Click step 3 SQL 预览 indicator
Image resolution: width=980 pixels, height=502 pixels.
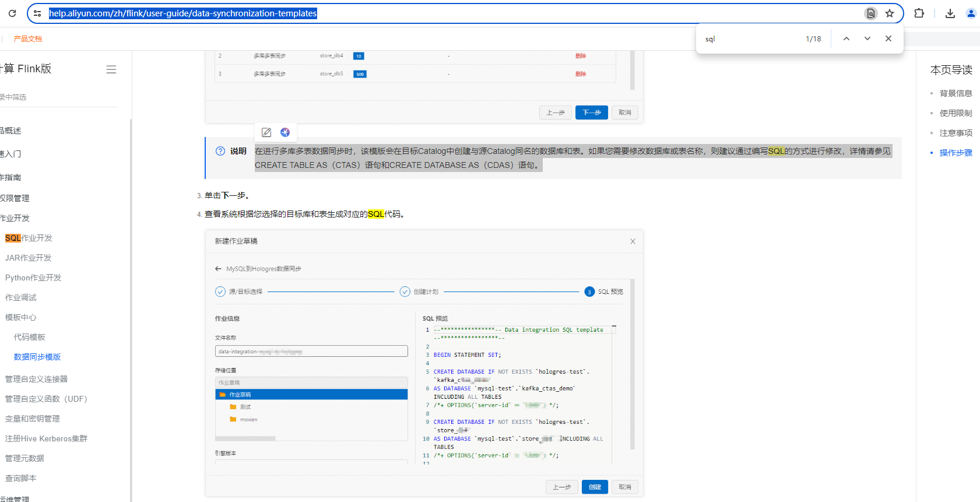pos(589,292)
